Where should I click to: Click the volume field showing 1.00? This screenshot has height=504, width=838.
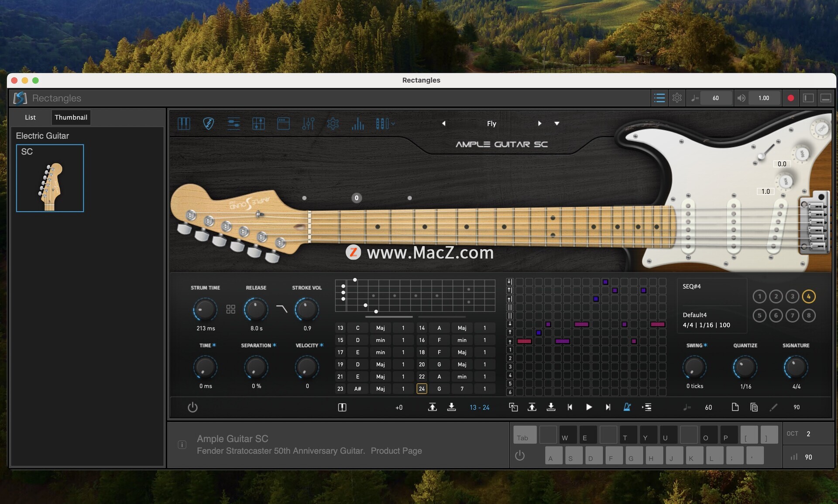point(764,98)
